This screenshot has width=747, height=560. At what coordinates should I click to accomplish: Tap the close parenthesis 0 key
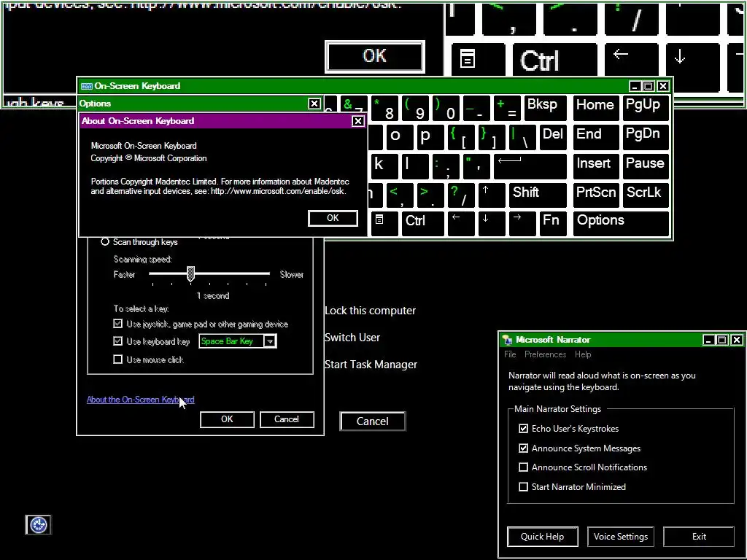point(446,108)
